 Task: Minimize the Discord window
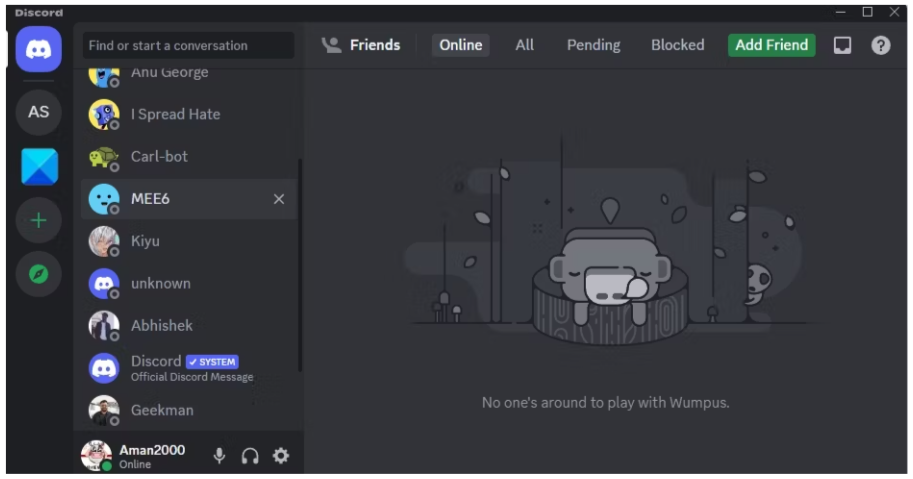[x=840, y=12]
